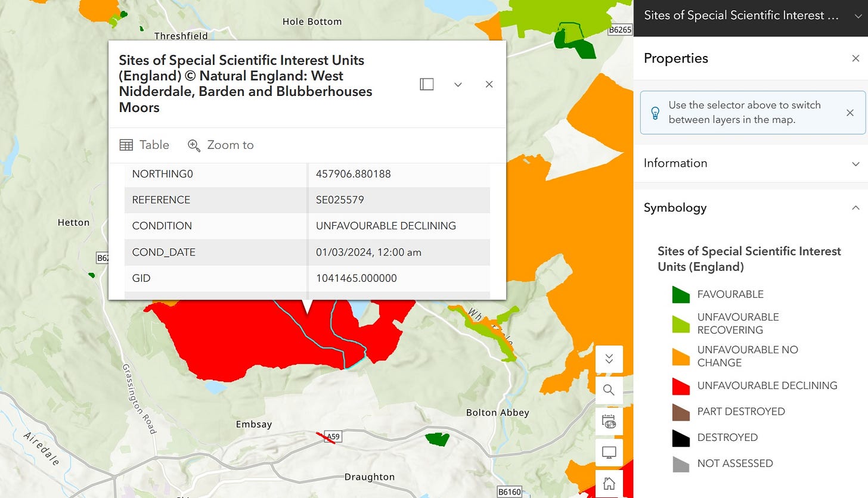Open the layer selector dropdown at the top
The image size is (868, 498).
pyautogui.click(x=751, y=16)
